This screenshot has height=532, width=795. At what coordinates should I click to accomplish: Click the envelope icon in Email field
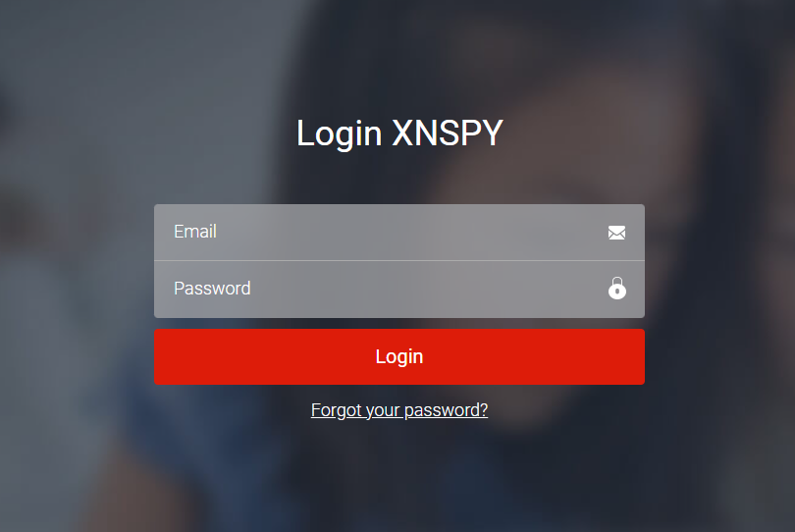(x=616, y=233)
